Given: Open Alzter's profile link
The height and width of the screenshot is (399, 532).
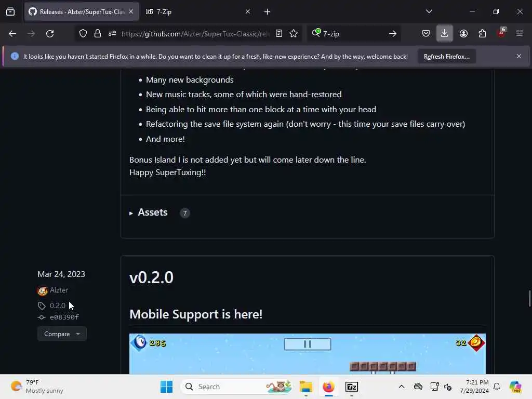Looking at the screenshot, I should point(59,290).
